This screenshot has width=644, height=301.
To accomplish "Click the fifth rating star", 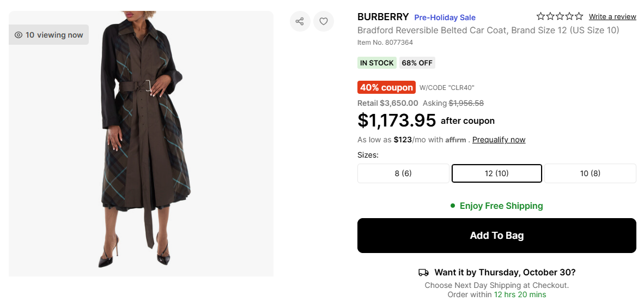I will tap(579, 16).
